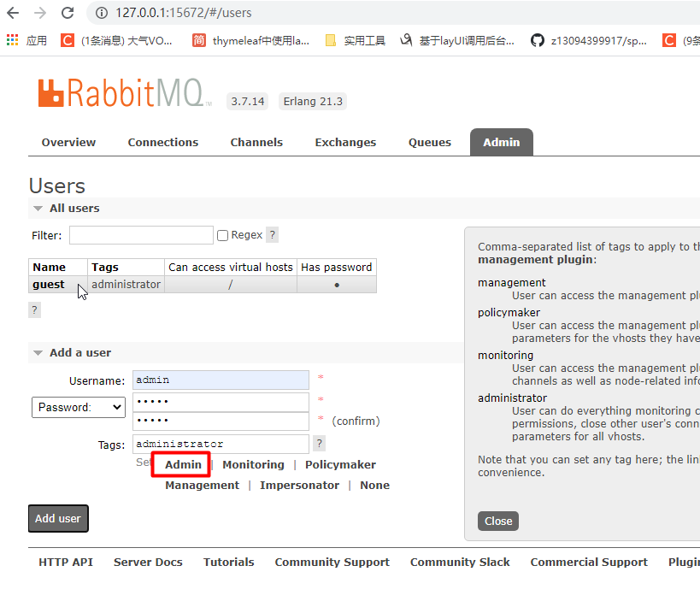This screenshot has width=700, height=607.
Task: Click the Has password column header
Action: (336, 267)
